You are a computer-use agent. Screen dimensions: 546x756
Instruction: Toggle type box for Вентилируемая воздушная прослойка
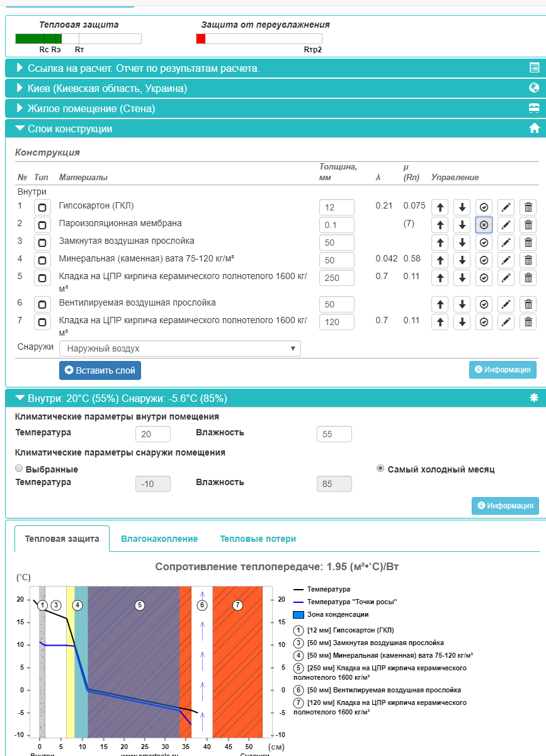[42, 304]
